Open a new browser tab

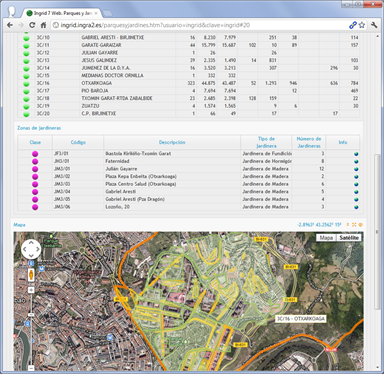pos(107,13)
